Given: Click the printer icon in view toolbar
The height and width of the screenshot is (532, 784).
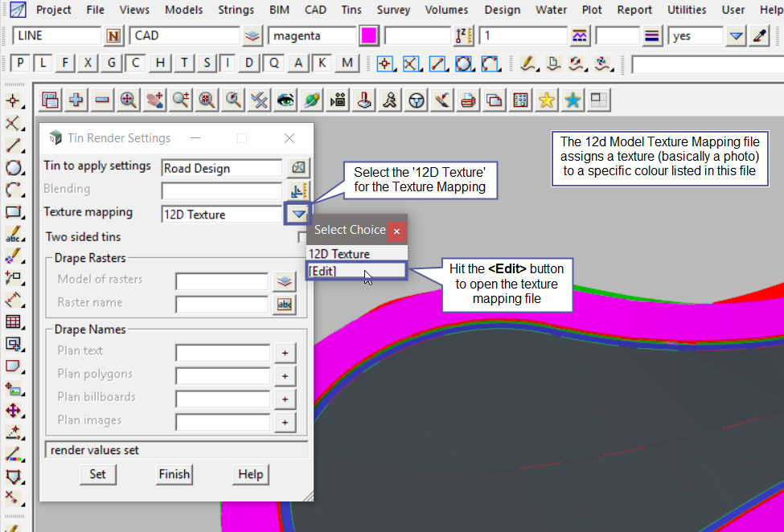Looking at the screenshot, I should coord(468,100).
